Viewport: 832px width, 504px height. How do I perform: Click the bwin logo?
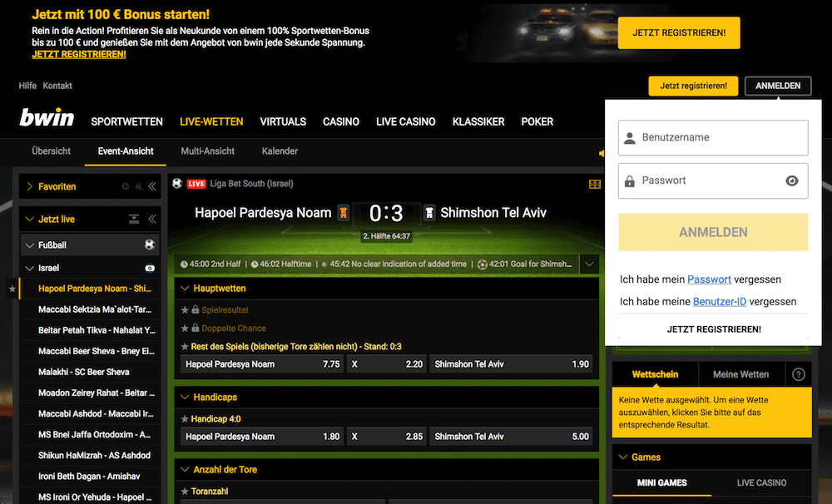coord(47,118)
